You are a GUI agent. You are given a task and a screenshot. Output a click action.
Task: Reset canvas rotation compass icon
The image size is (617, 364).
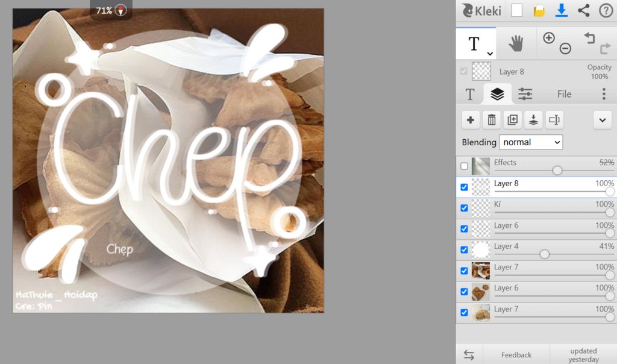point(121,10)
